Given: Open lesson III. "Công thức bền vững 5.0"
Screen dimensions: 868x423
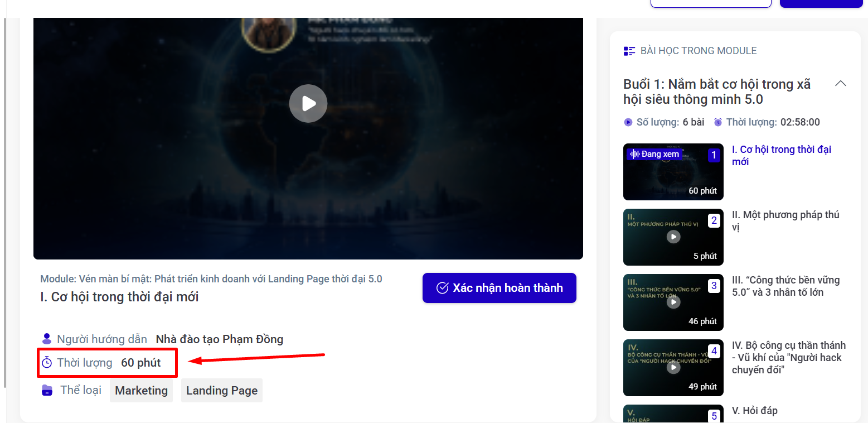Looking at the screenshot, I should coord(785,286).
